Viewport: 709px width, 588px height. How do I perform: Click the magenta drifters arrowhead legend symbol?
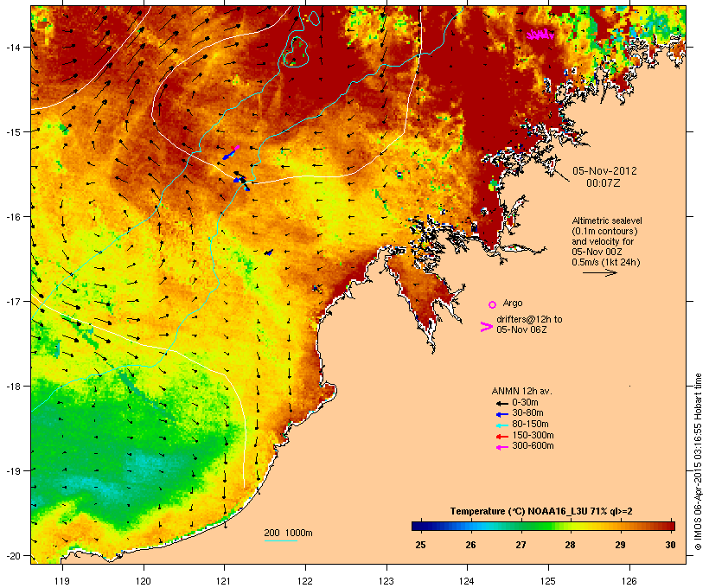pos(486,327)
